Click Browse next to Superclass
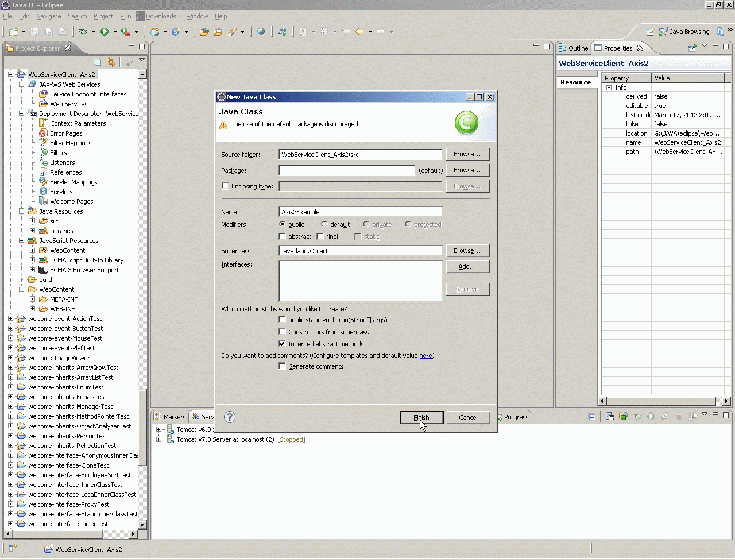Viewport: 735px width, 560px height. click(467, 250)
